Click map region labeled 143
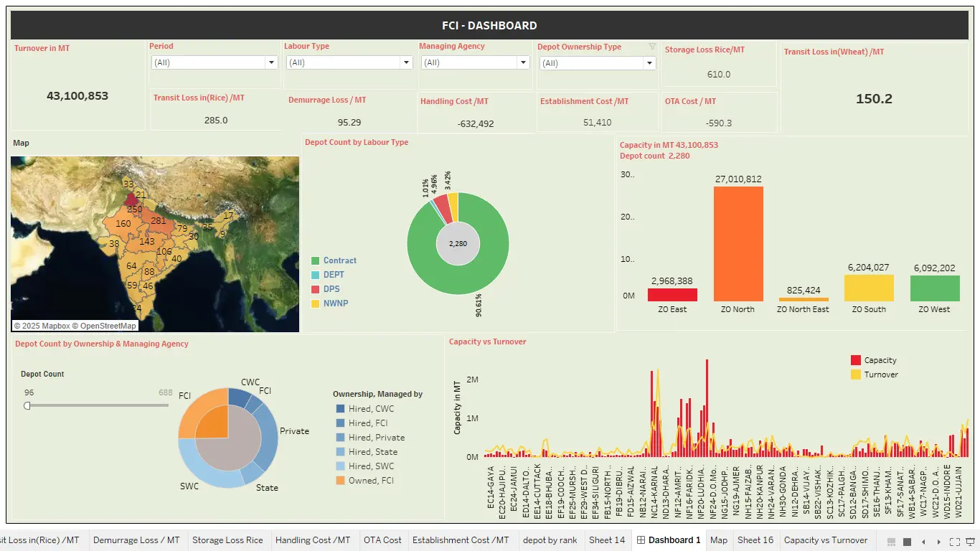 click(x=147, y=242)
